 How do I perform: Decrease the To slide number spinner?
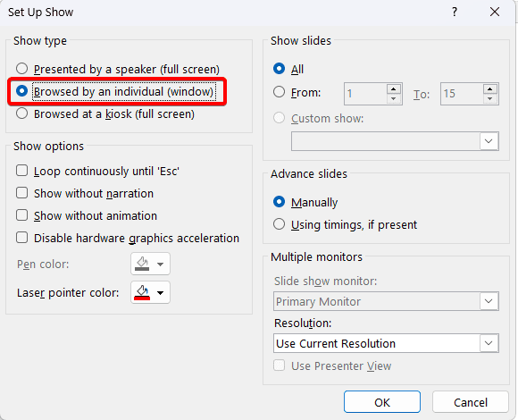coord(490,98)
